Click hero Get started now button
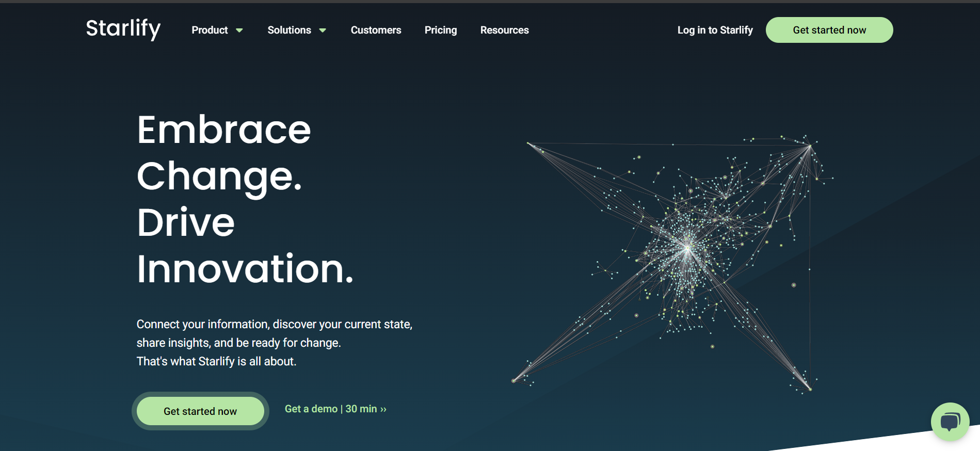This screenshot has width=980, height=451. click(200, 411)
